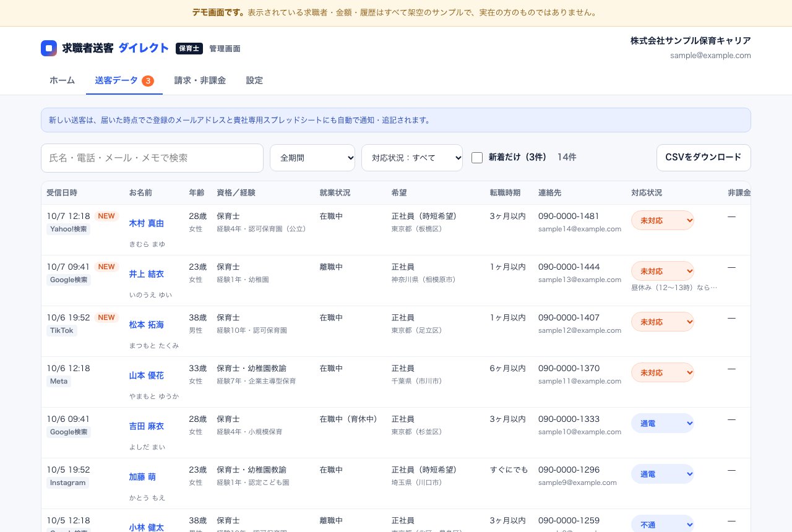
Task: Click the name/phone/email search field
Action: [152, 158]
